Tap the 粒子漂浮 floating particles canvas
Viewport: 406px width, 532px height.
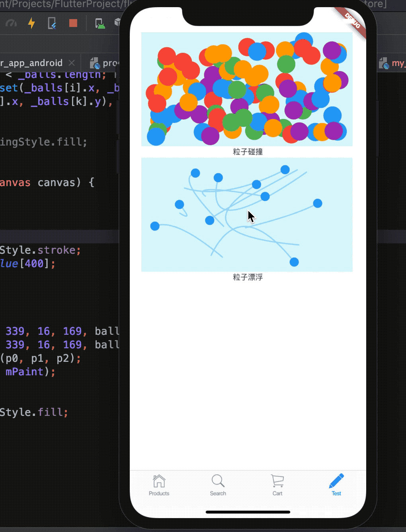pos(246,214)
